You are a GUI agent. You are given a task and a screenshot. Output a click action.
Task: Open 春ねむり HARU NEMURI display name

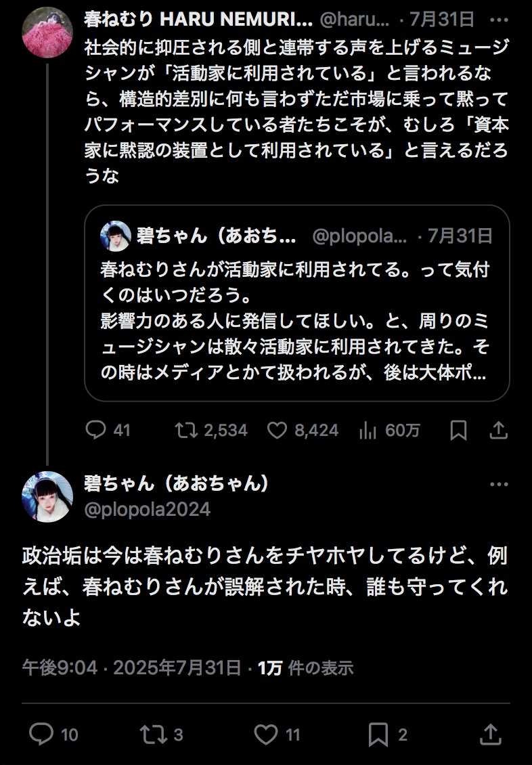(x=198, y=20)
